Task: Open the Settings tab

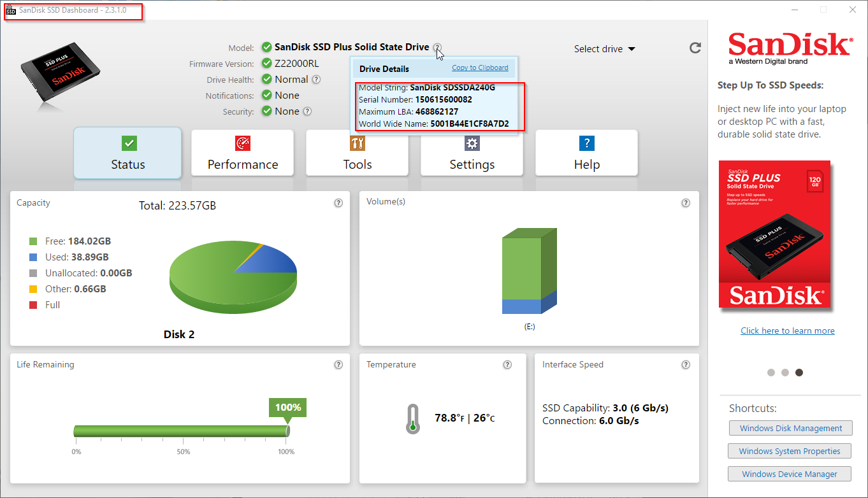Action: pos(472,153)
